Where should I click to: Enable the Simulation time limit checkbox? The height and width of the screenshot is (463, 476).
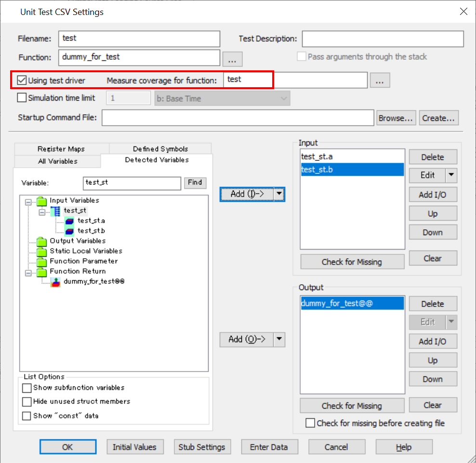point(22,98)
